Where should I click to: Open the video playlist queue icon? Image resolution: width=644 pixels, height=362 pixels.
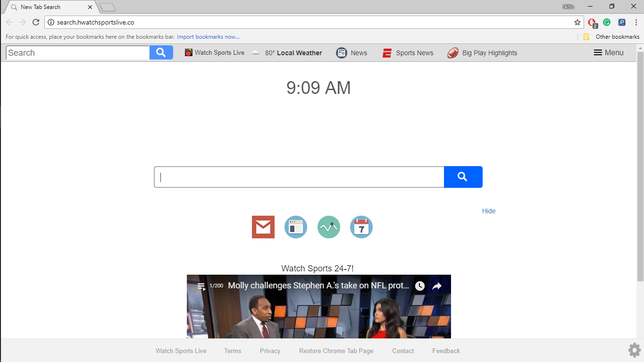click(201, 286)
